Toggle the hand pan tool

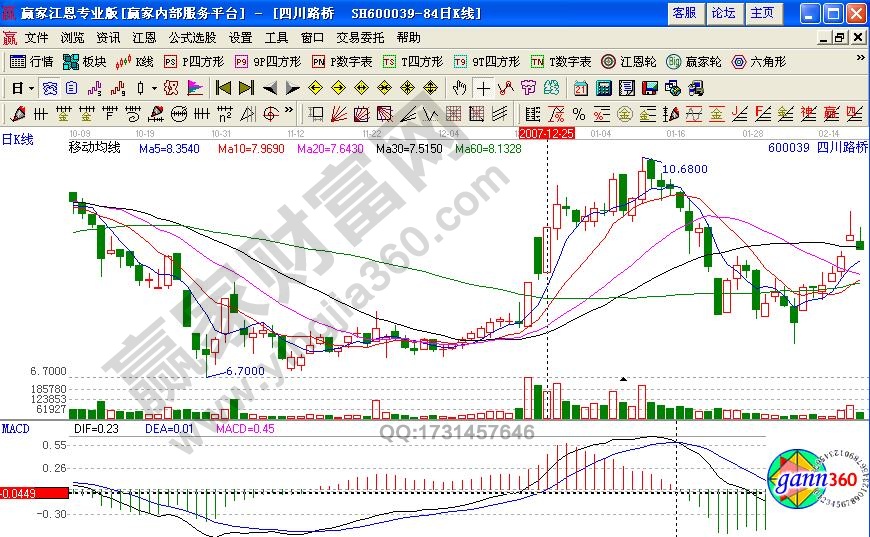point(459,87)
